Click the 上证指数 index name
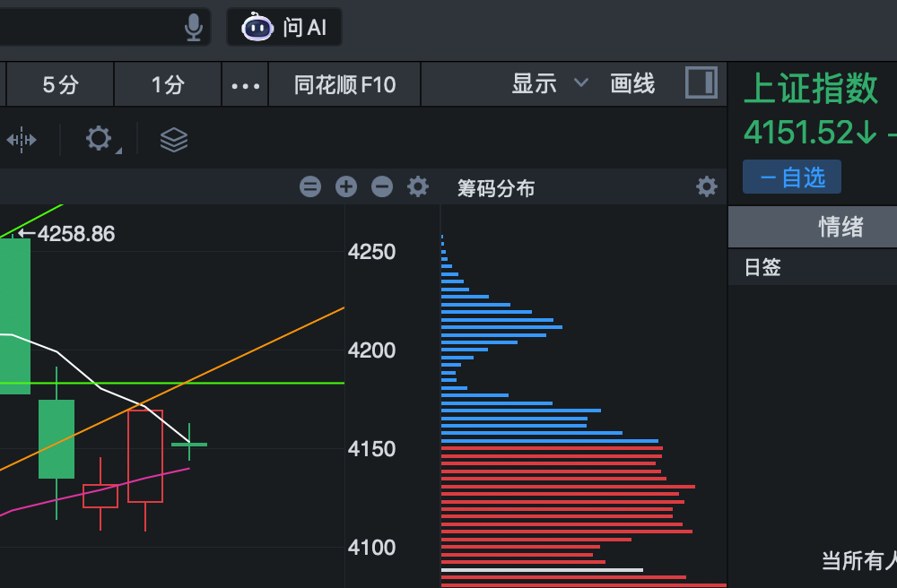This screenshot has height=588, width=897. coord(811,88)
